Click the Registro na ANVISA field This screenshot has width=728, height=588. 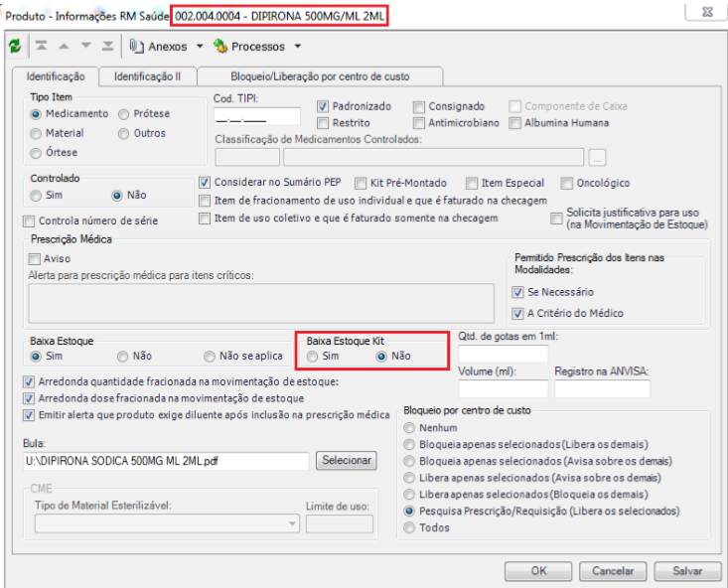pyautogui.click(x=602, y=388)
